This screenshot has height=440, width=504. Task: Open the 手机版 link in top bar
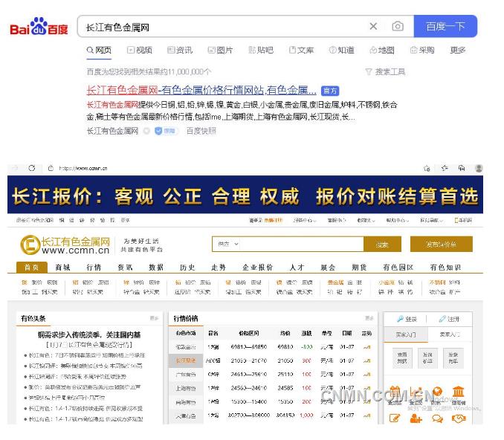[x=463, y=220]
